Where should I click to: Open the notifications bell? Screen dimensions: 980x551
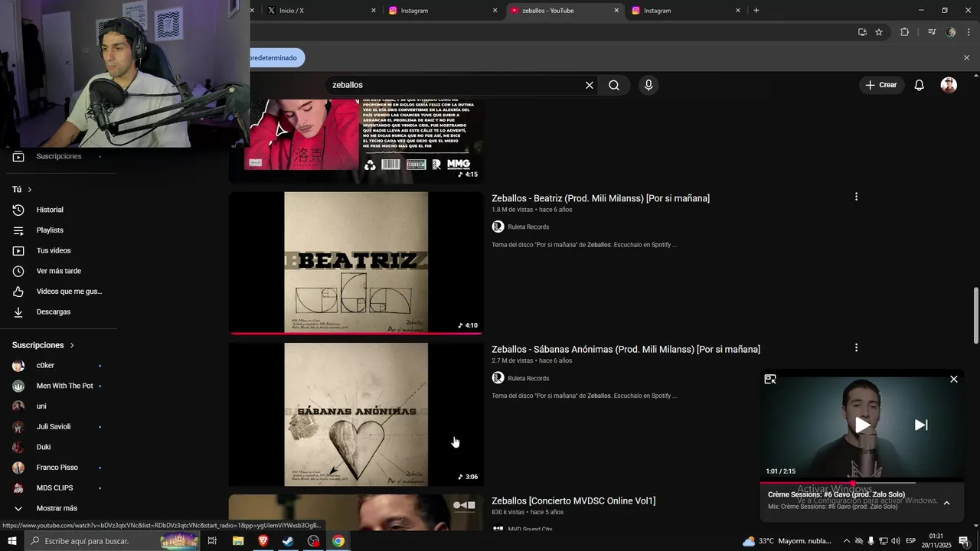919,85
